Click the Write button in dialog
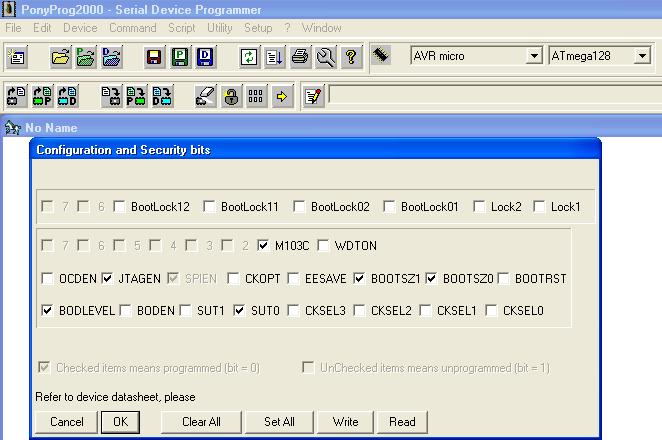The width and height of the screenshot is (662, 440). (345, 422)
